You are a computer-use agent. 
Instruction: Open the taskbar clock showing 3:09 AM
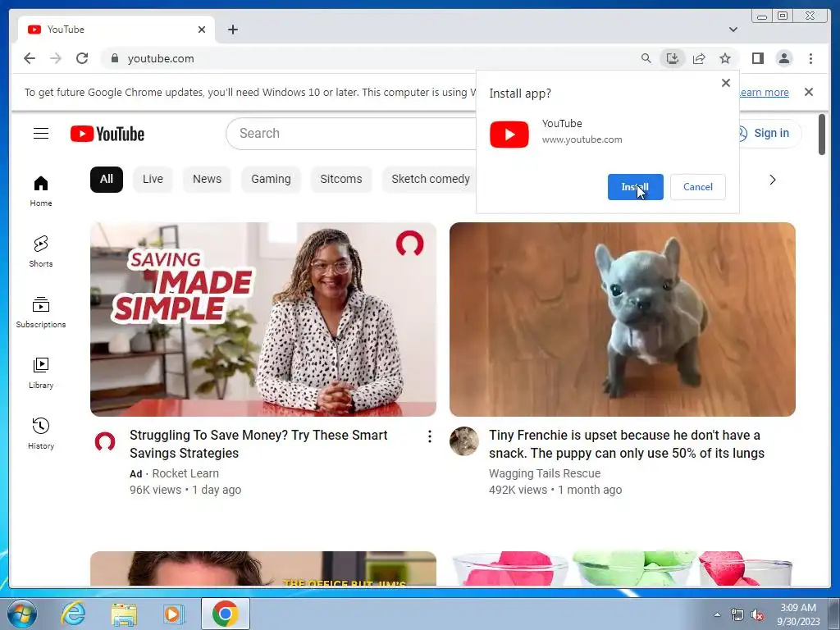pos(797,614)
